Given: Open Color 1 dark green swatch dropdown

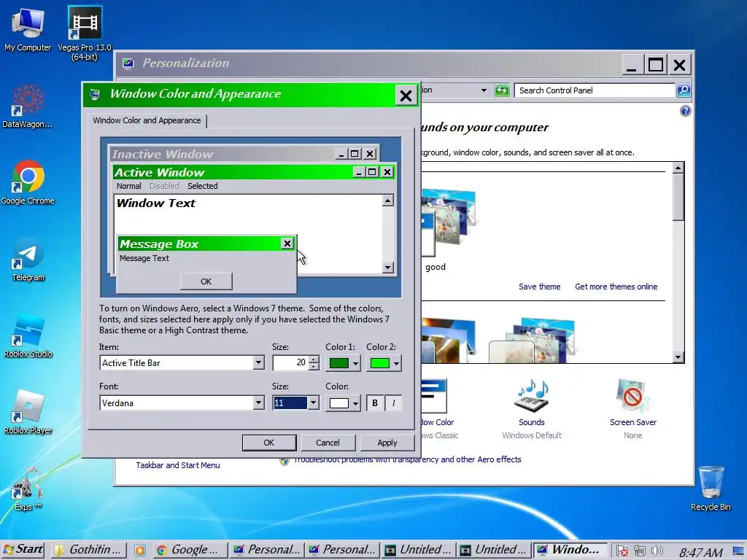Looking at the screenshot, I should pos(343,363).
